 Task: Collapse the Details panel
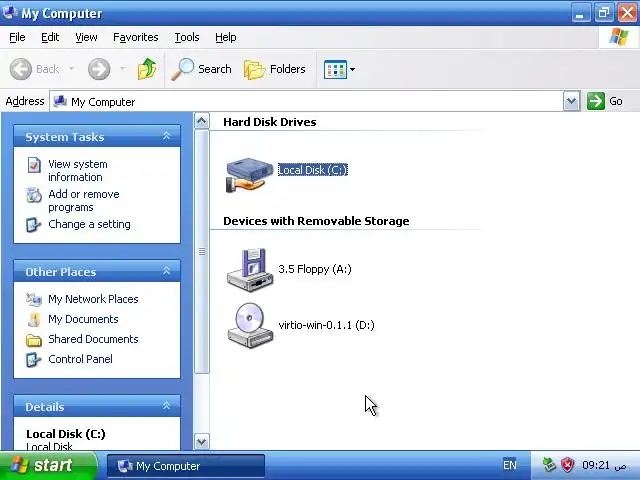(x=167, y=406)
